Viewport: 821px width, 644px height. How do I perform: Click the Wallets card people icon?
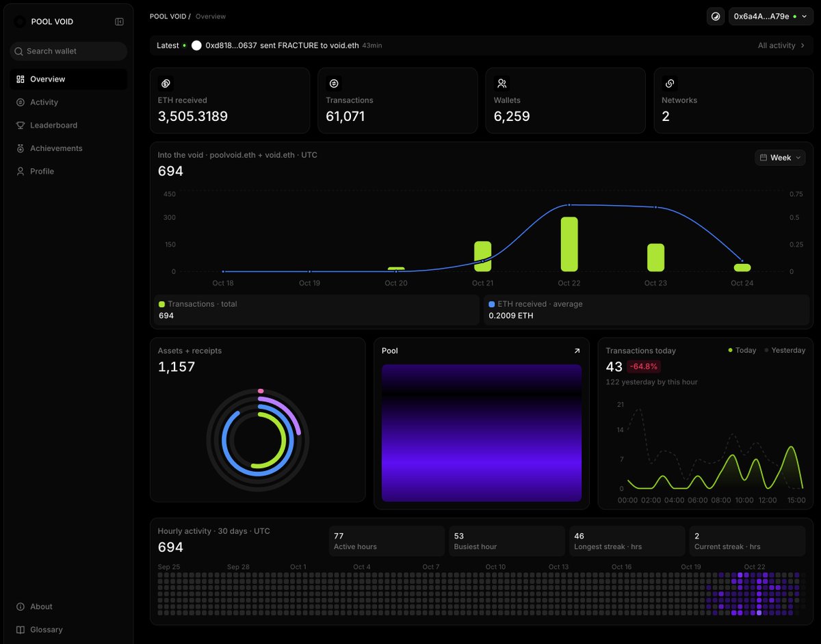point(501,83)
